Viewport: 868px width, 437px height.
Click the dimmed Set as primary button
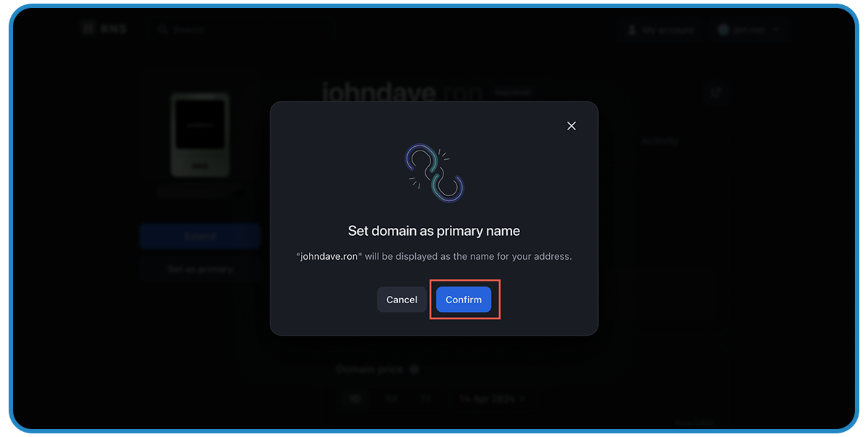[x=200, y=268]
